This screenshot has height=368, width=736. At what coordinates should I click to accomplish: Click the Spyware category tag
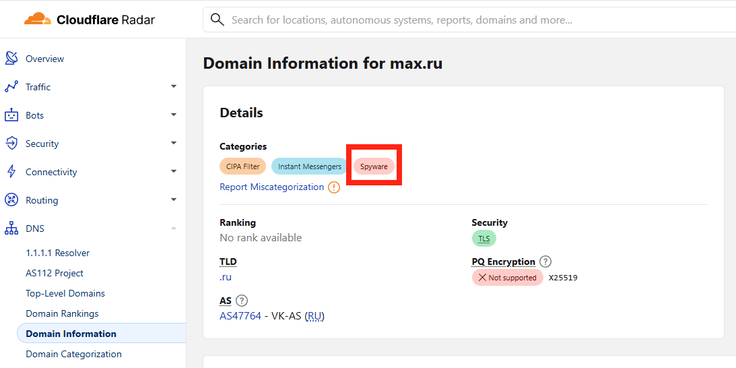(x=374, y=166)
